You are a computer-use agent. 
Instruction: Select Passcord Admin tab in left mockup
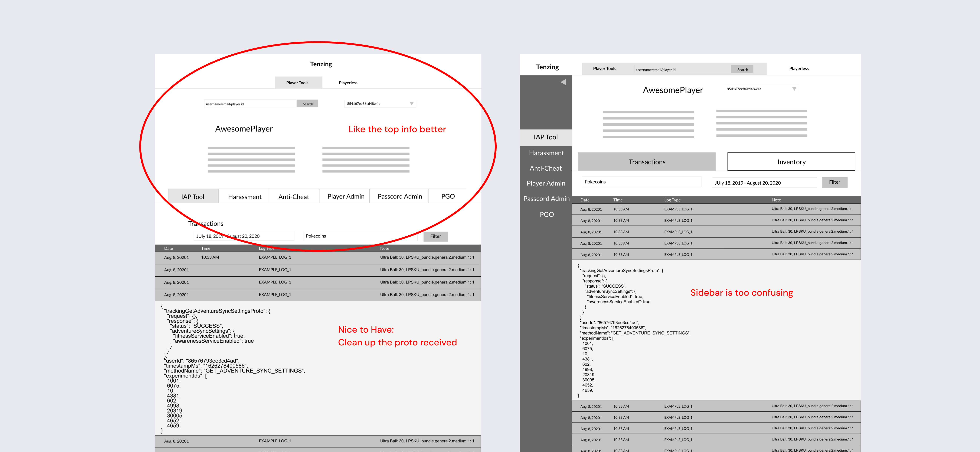coord(400,196)
